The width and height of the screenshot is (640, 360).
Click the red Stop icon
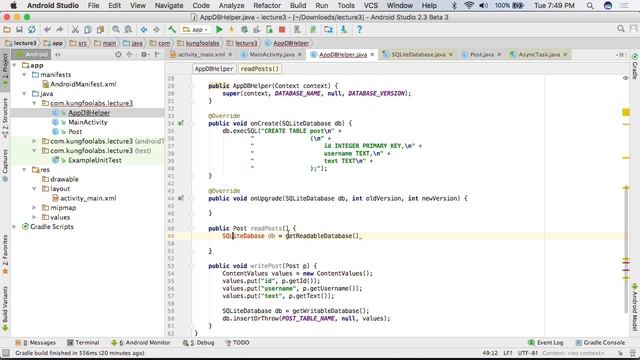point(282,29)
